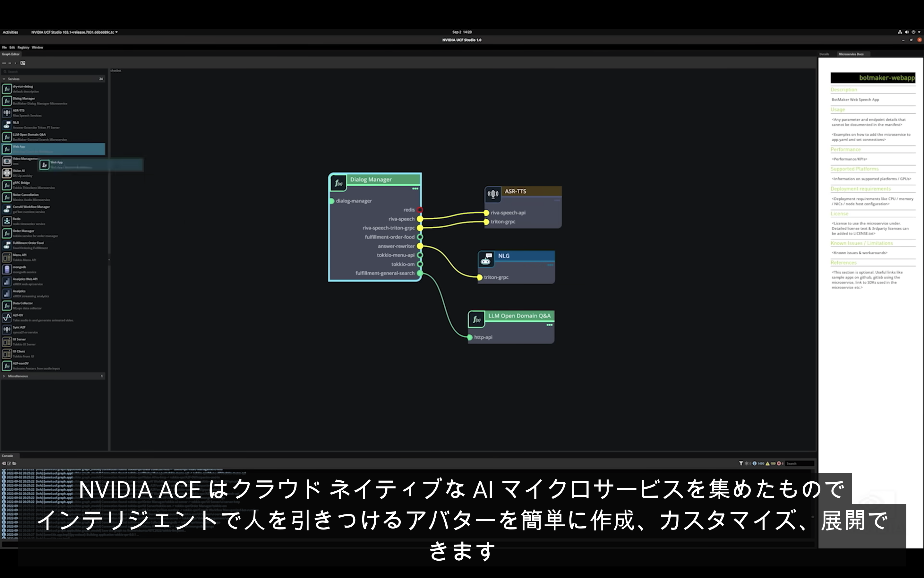Image resolution: width=924 pixels, height=578 pixels.
Task: Click http-api port on LLM node
Action: point(470,337)
